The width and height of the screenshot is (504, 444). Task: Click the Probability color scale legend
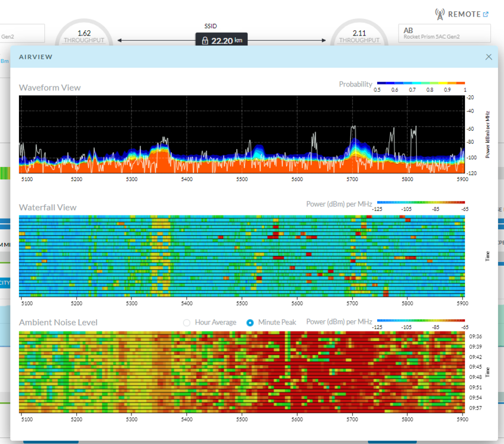pos(420,83)
